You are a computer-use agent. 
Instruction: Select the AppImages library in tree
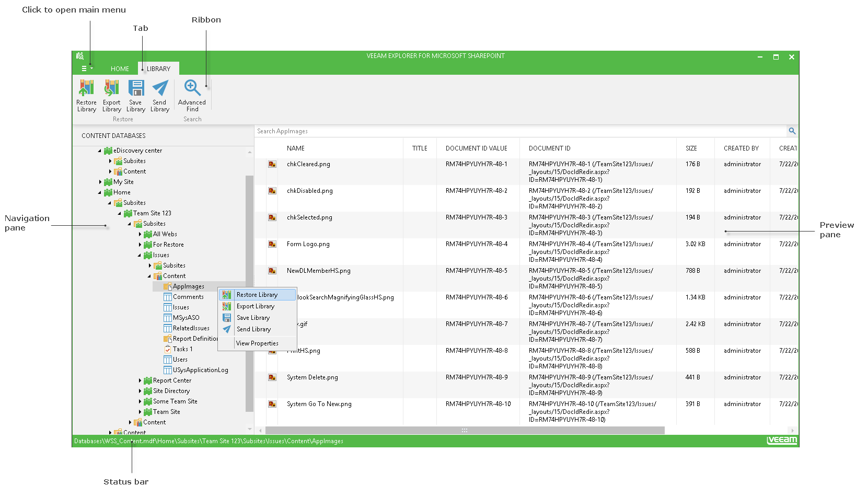click(x=188, y=286)
